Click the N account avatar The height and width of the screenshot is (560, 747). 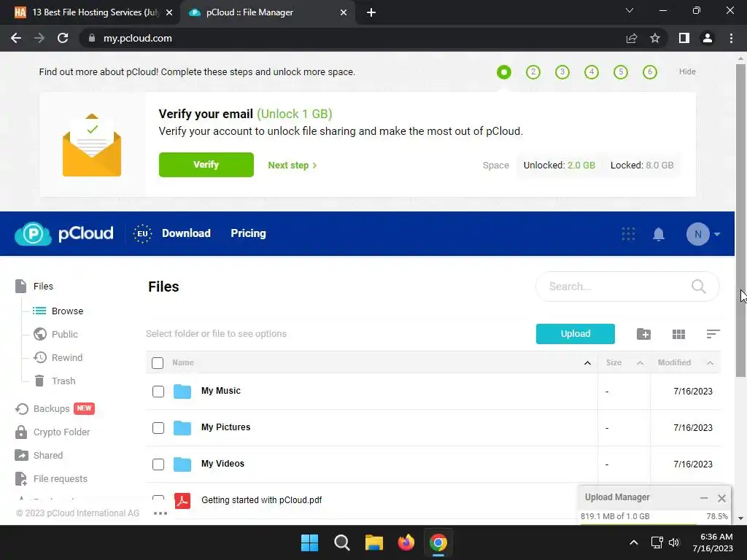[698, 234]
